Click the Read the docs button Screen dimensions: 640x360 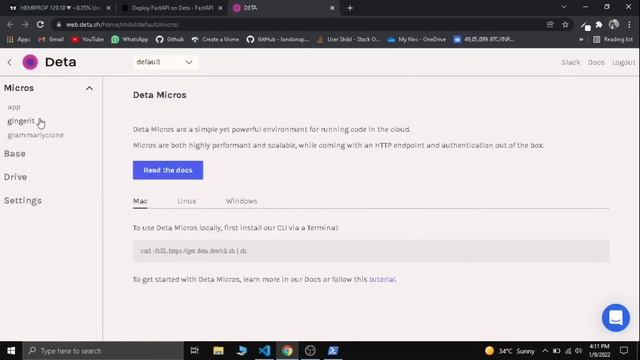point(168,170)
